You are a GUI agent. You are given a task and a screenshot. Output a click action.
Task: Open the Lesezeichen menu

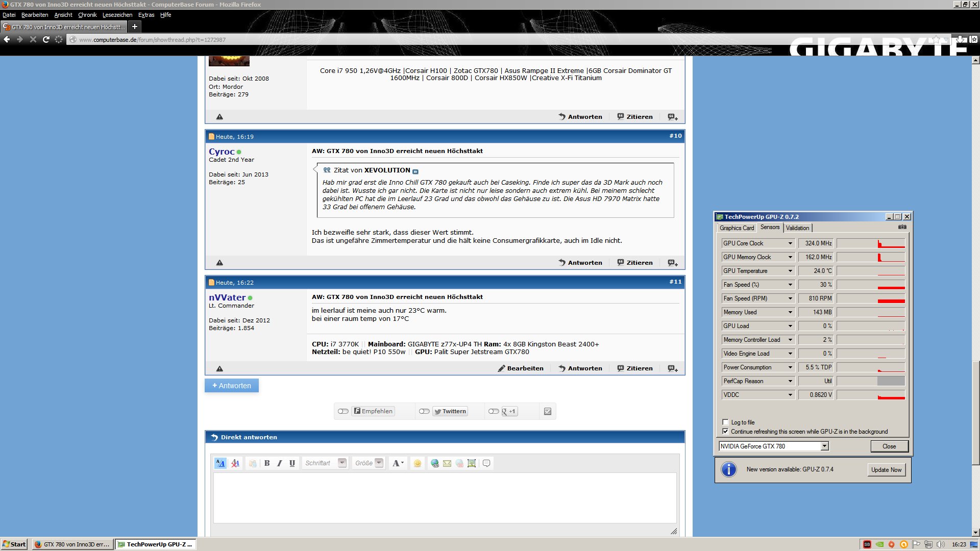(117, 15)
